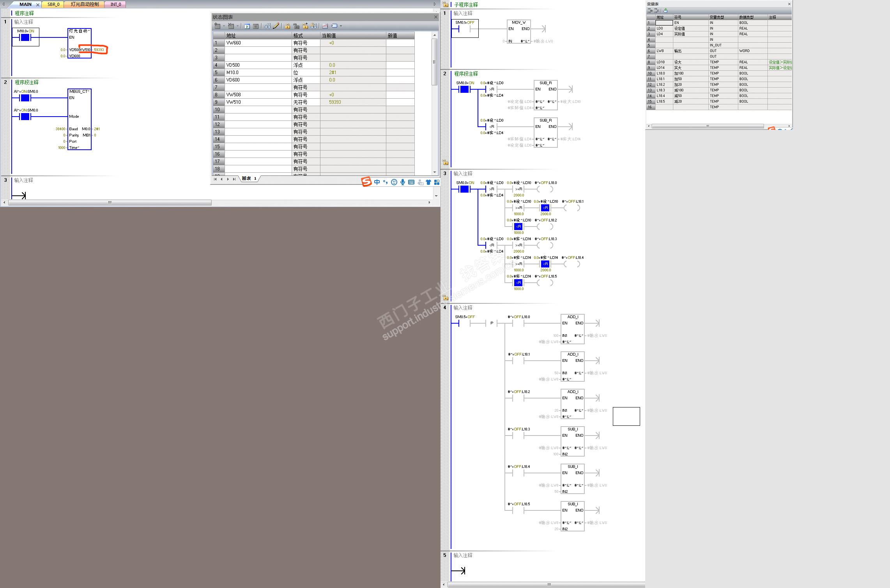Click the Sogou microphone voice input icon
Image resolution: width=890 pixels, height=588 pixels.
(402, 182)
